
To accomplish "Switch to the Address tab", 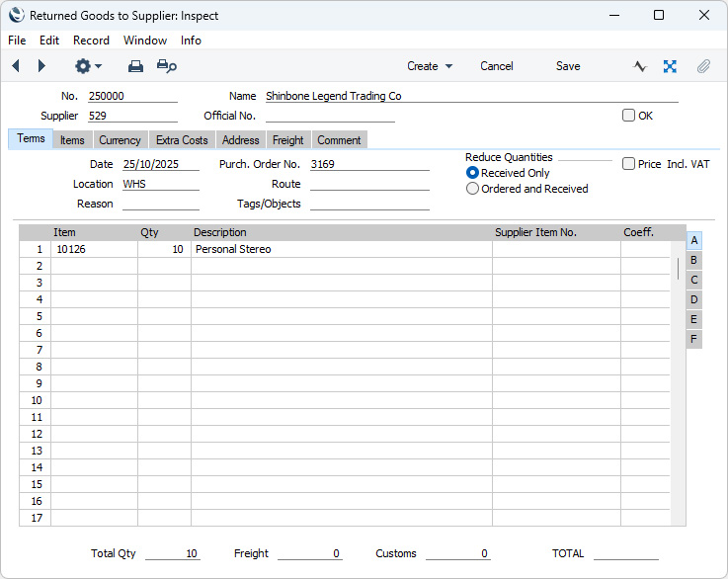I will [240, 140].
